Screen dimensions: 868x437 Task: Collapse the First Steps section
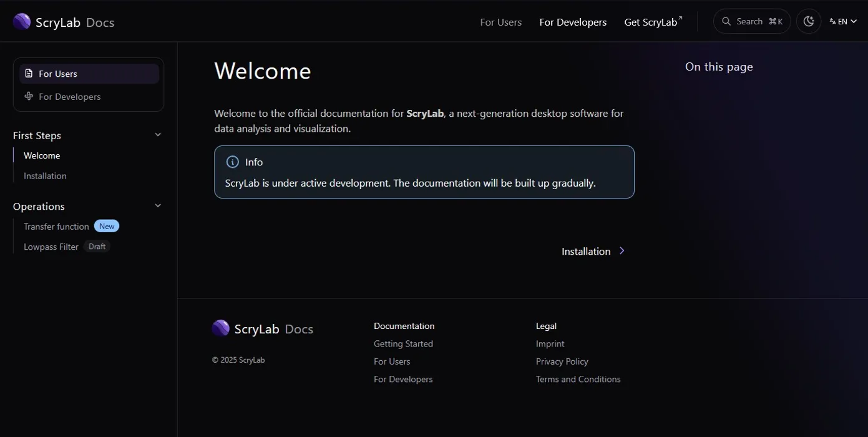point(158,134)
